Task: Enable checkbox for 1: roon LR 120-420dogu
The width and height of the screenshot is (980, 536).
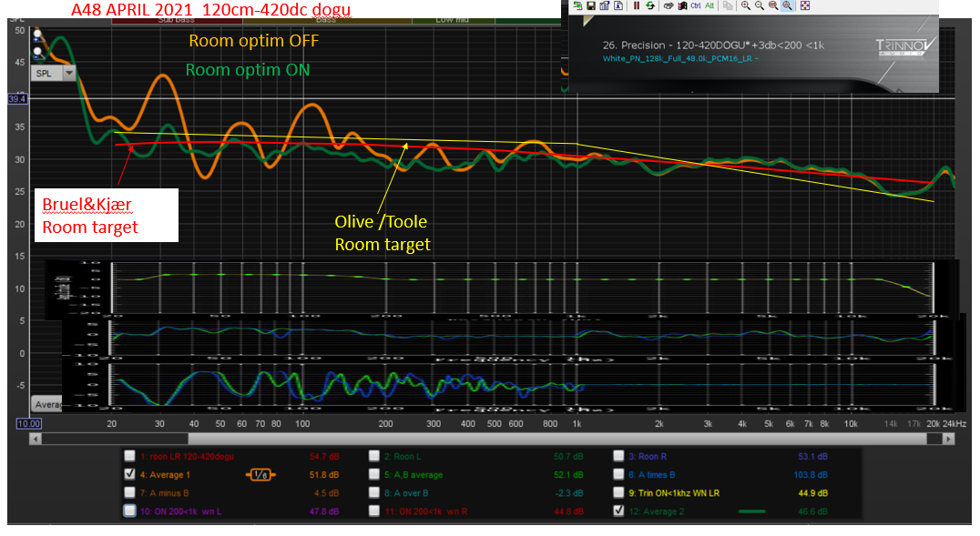Action: pyautogui.click(x=129, y=455)
